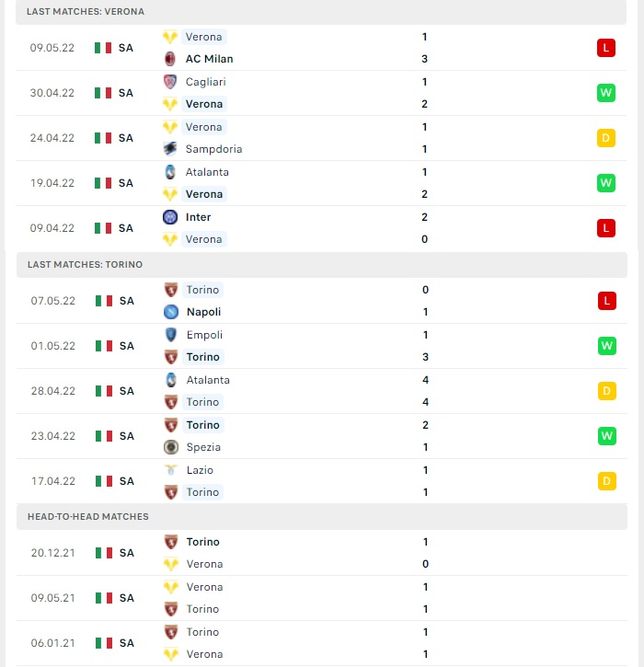The height and width of the screenshot is (667, 644).
Task: Click the Empoli club crest icon
Action: coord(171,335)
